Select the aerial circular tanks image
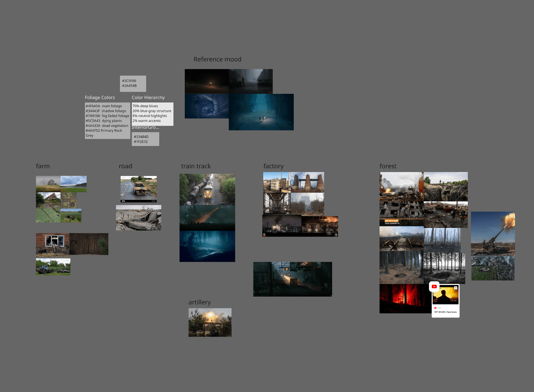This screenshot has width=534, height=392. 69,200
